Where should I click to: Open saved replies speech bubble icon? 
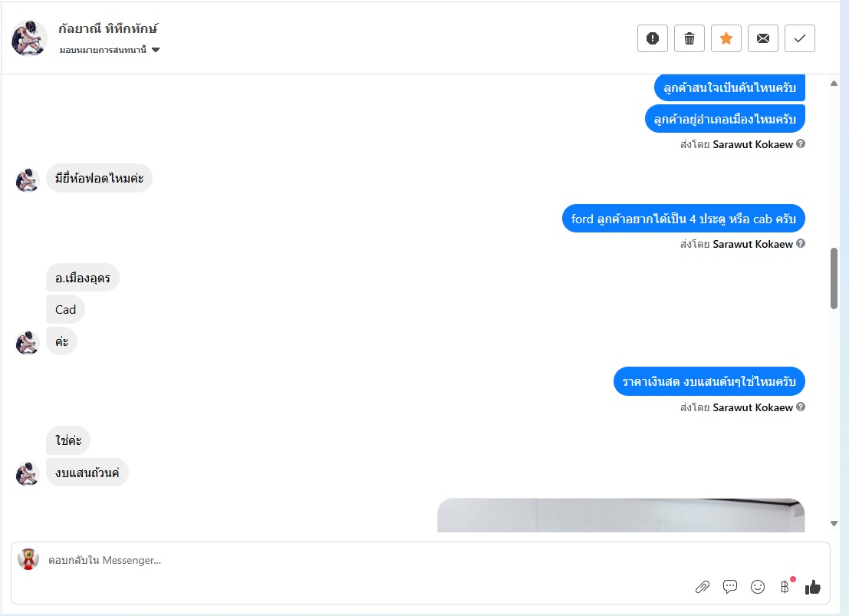tap(730, 587)
